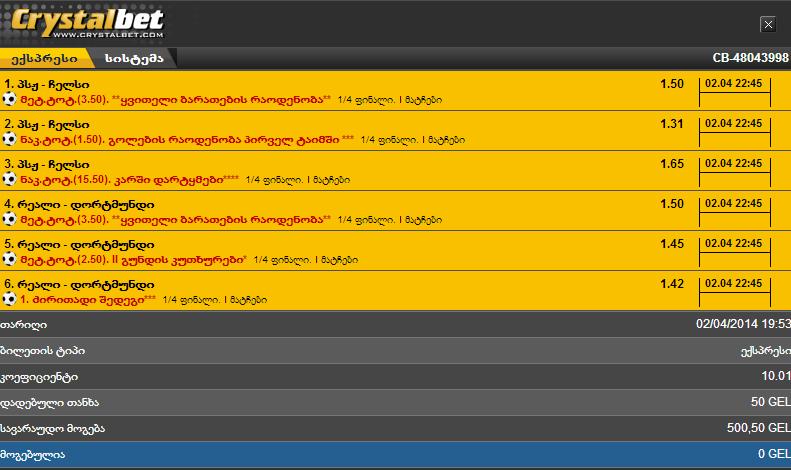Click the soccer ball icon in row 3
This screenshot has height=470, width=791.
10,179
